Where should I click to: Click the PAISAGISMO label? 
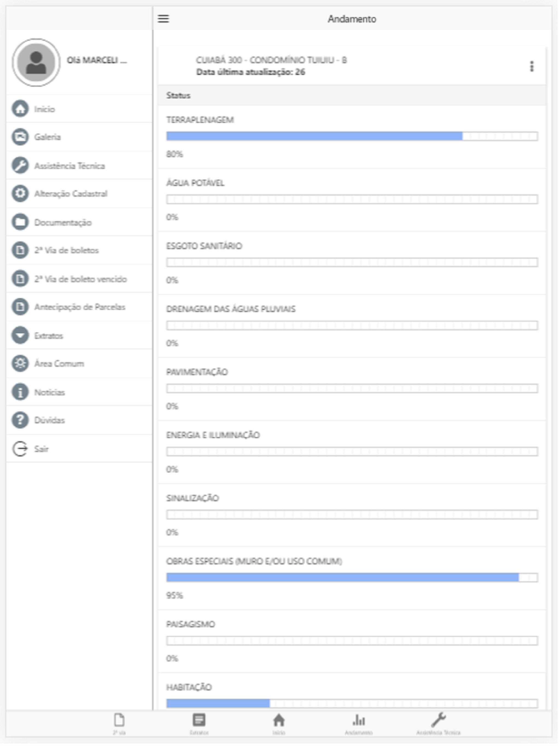(191, 624)
